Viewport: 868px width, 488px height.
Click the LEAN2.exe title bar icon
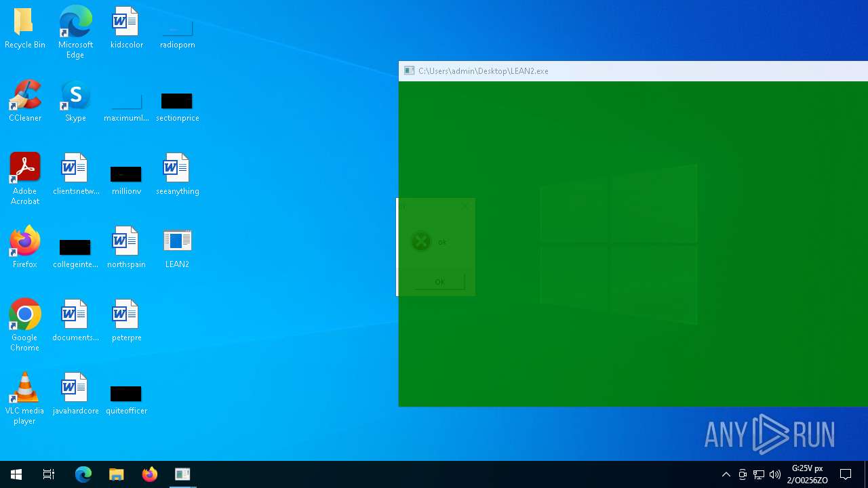click(x=409, y=70)
